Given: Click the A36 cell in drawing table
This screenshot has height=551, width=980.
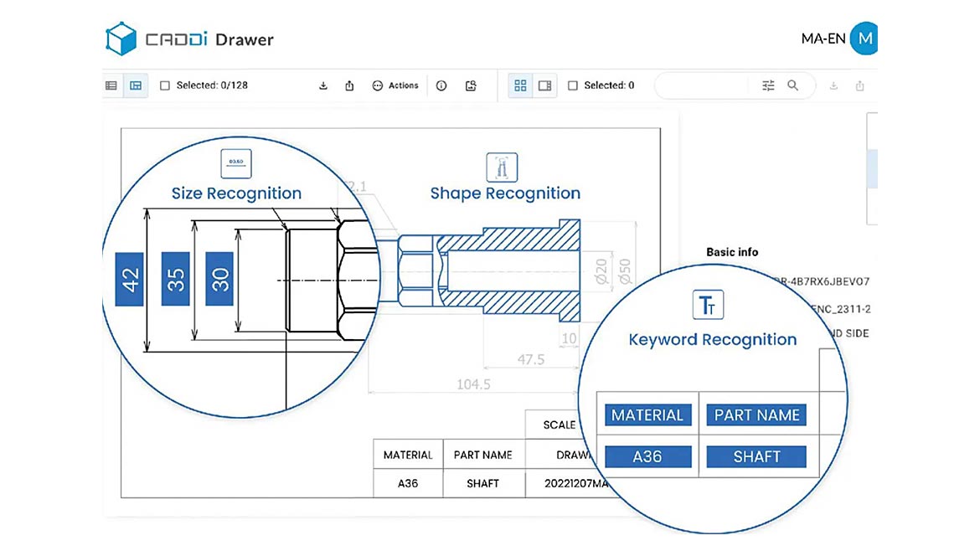Looking at the screenshot, I should point(408,483).
